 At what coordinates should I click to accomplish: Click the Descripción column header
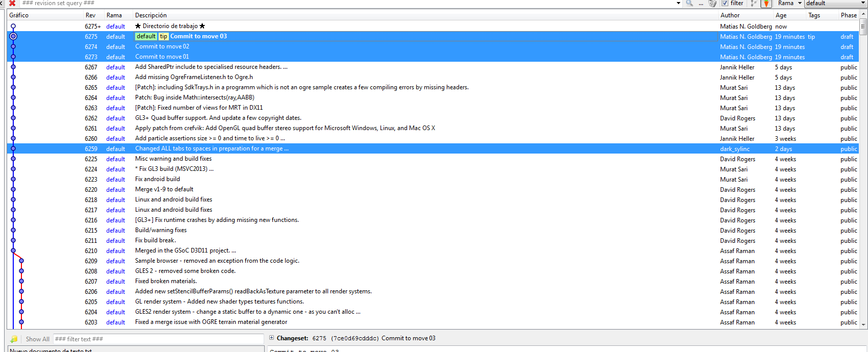tap(425, 15)
